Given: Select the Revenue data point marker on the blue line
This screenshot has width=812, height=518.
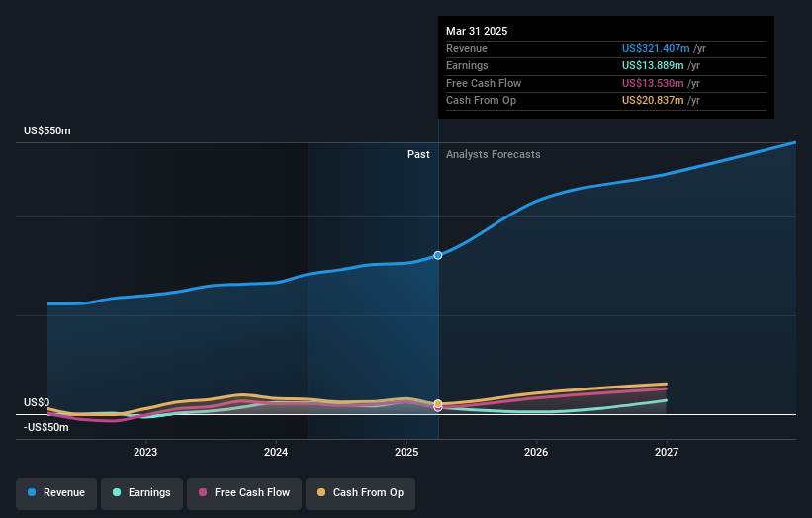Looking at the screenshot, I should [x=438, y=255].
